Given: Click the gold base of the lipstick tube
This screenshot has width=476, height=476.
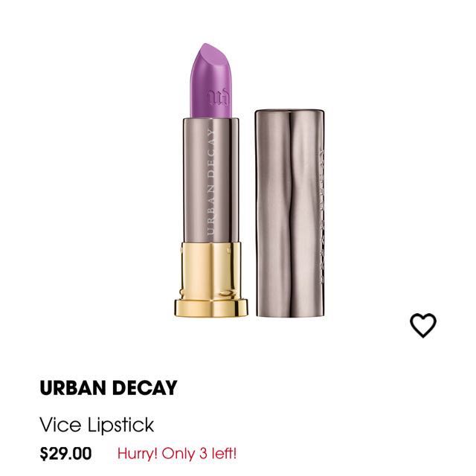Looking at the screenshot, I should [x=211, y=279].
